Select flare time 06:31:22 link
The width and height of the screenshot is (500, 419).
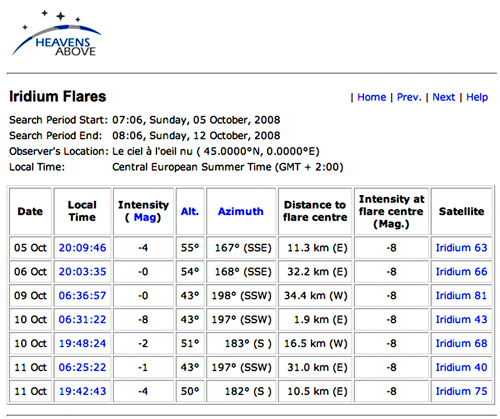tap(82, 319)
